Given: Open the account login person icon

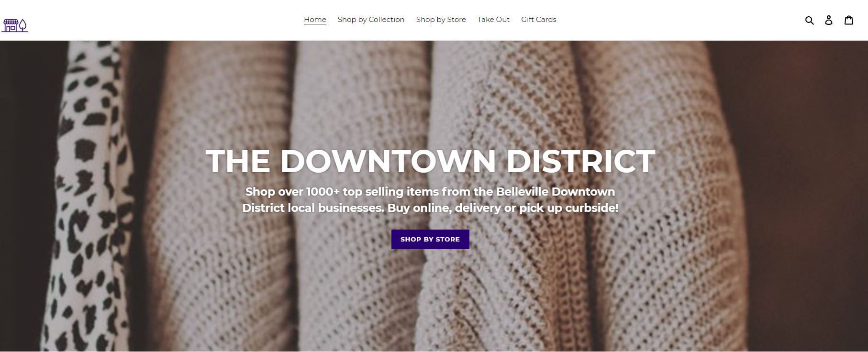Looking at the screenshot, I should pyautogui.click(x=829, y=20).
